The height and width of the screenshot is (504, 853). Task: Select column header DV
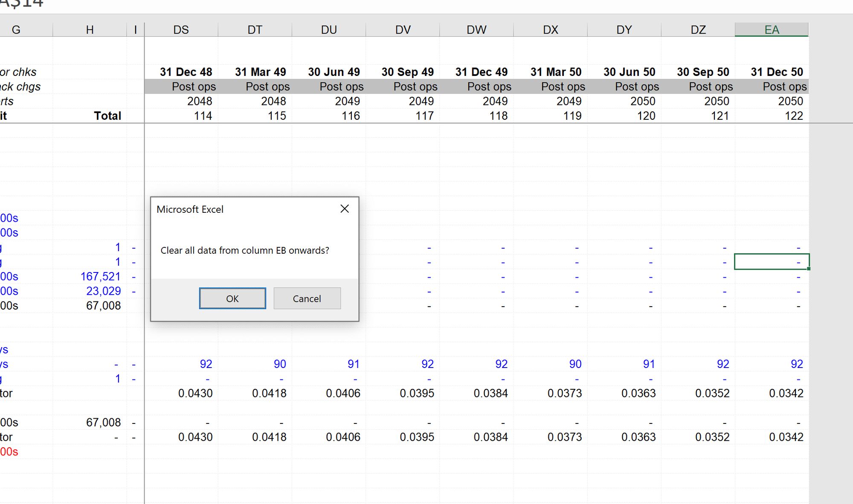tap(403, 30)
